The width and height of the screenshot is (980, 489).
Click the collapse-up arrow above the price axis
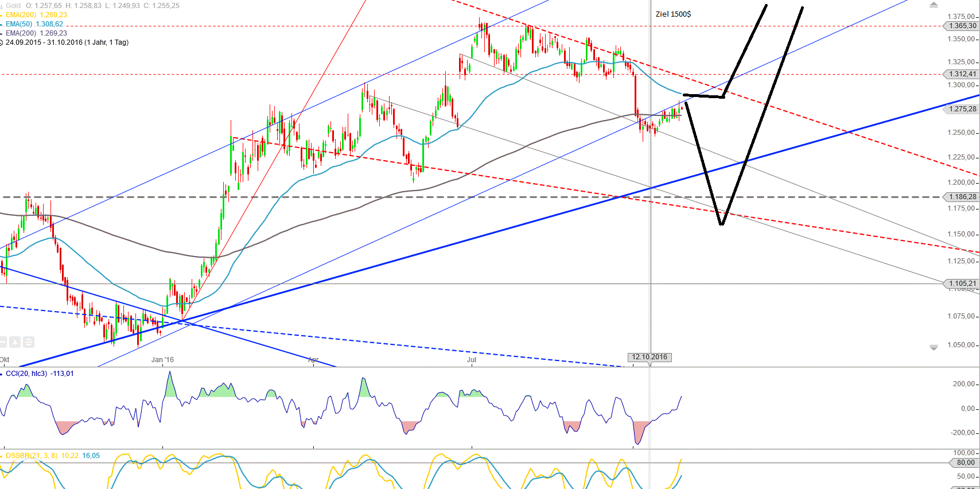[934, 5]
